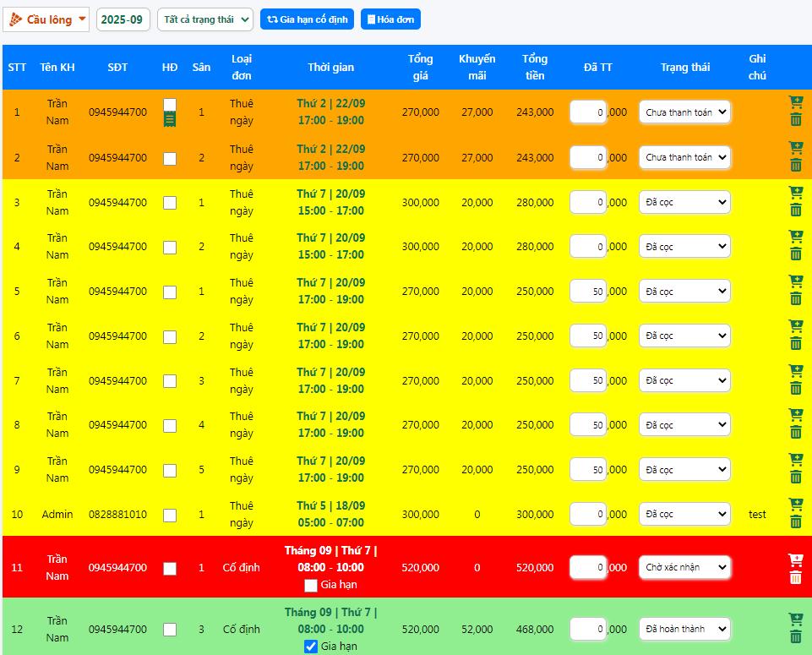
Task: Click the 'Trạng thái' column header
Action: tap(684, 68)
